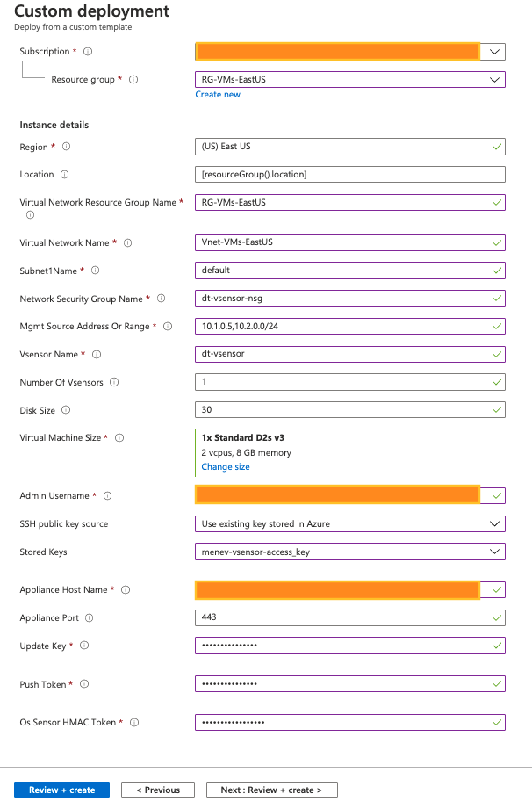Click info icon beside Admin Username
The height and width of the screenshot is (808, 532).
[x=108, y=495]
